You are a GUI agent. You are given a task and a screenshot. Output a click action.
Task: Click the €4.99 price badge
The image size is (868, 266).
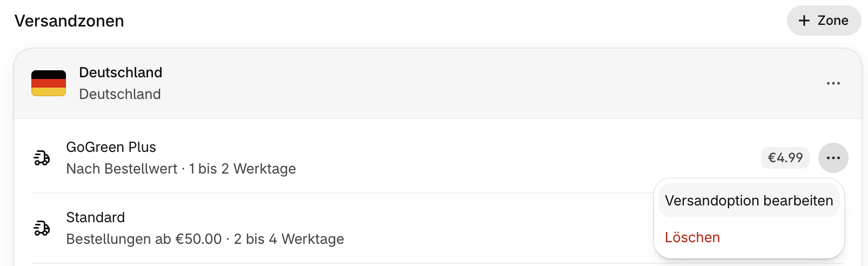[x=785, y=158]
